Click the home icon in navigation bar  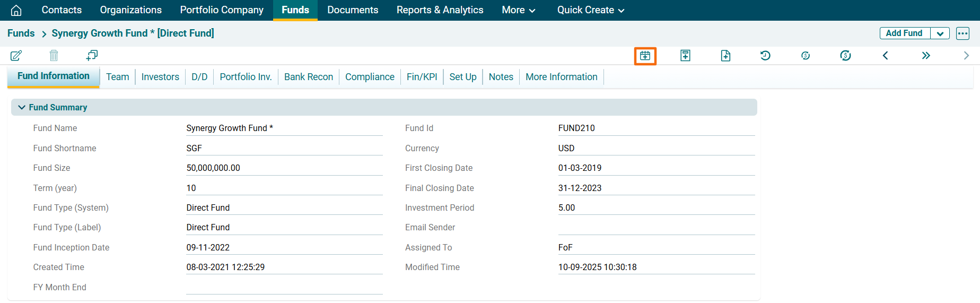point(16,10)
